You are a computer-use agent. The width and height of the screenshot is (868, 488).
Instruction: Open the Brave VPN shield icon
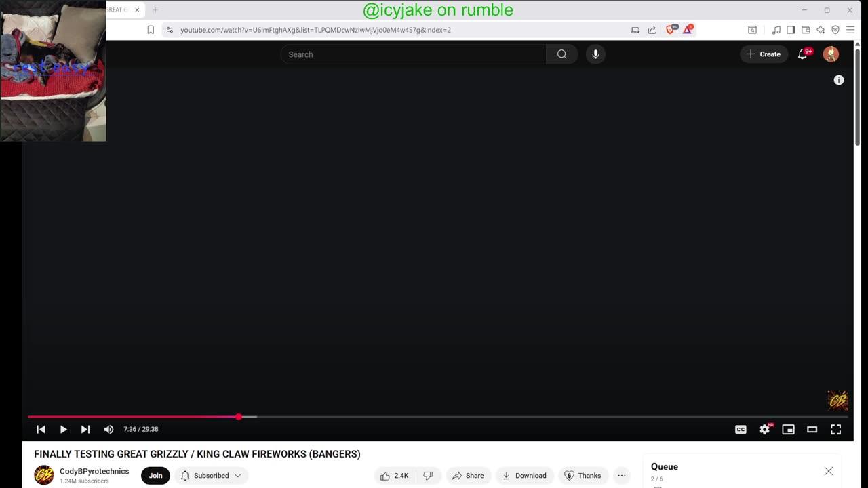coord(835,30)
